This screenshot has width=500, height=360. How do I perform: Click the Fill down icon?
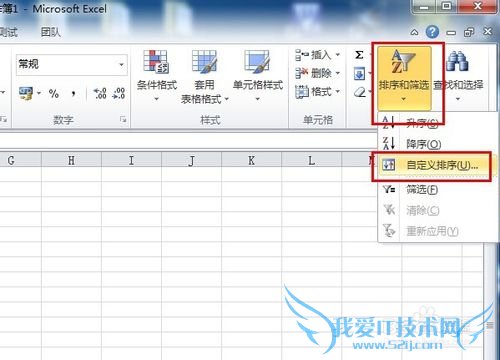click(359, 74)
